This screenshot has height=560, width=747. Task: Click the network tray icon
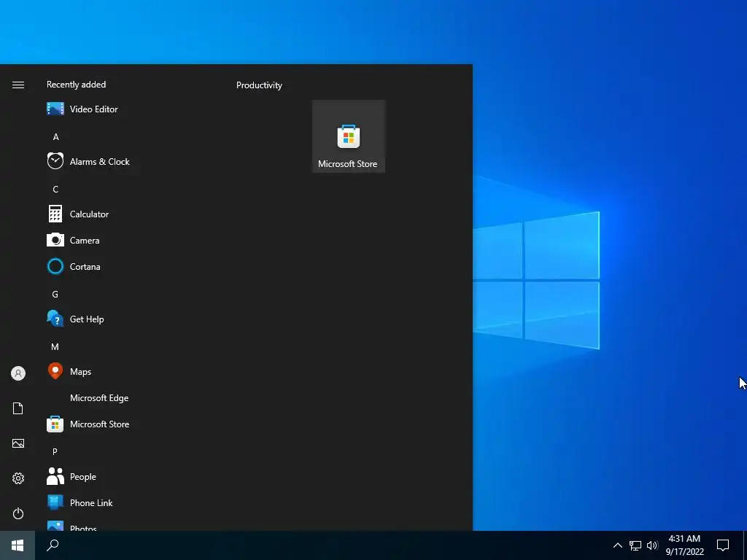[635, 545]
